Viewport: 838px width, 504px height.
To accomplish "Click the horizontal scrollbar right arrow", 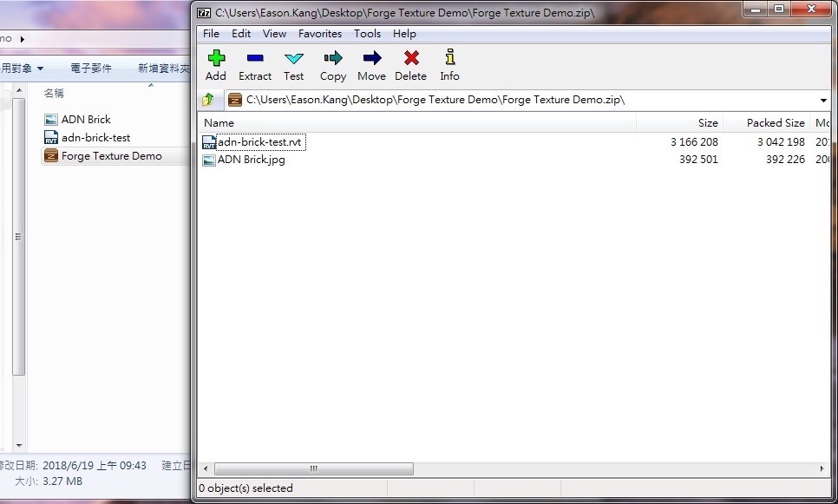I will pos(822,468).
